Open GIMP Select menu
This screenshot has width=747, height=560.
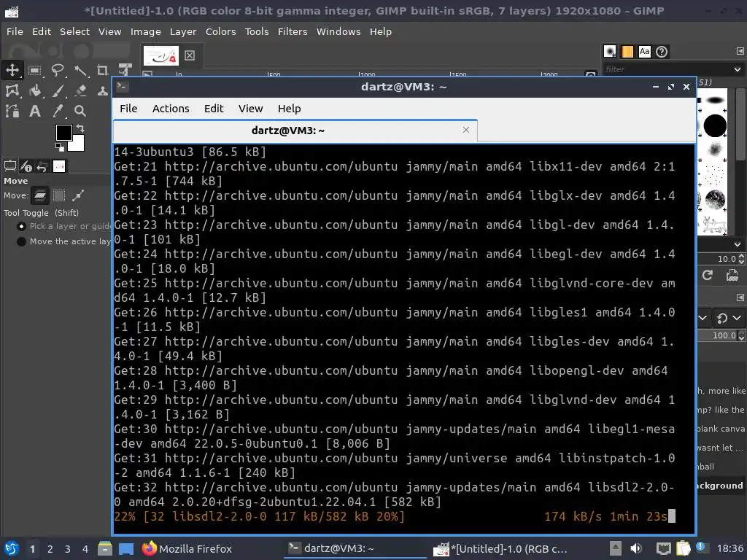pyautogui.click(x=74, y=31)
